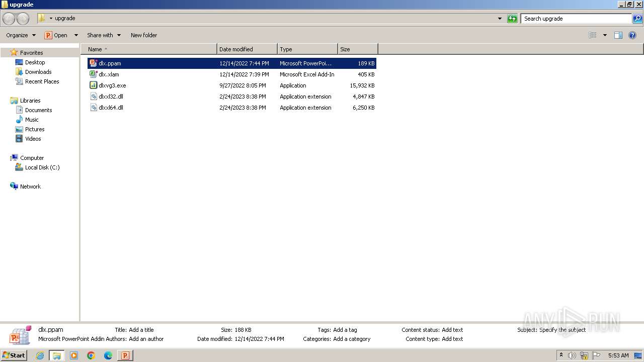644x362 pixels.
Task: Open Local Disk (C:)
Action: pos(42,167)
